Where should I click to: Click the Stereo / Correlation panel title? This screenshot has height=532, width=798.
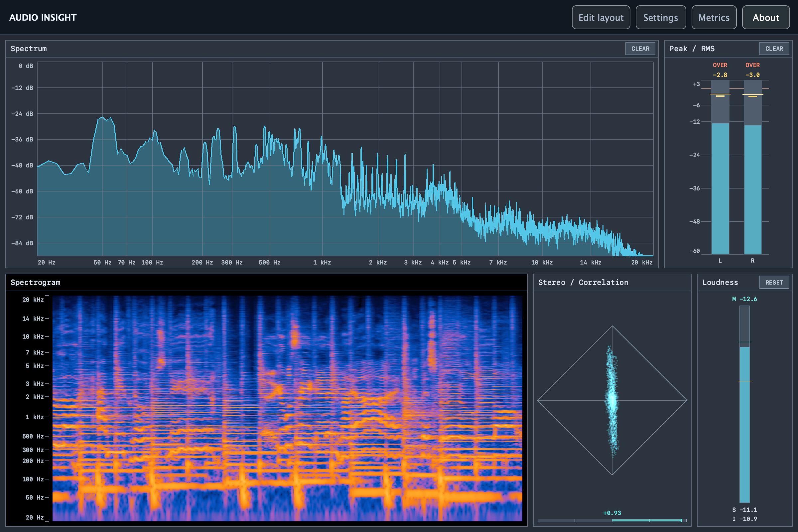pyautogui.click(x=583, y=282)
